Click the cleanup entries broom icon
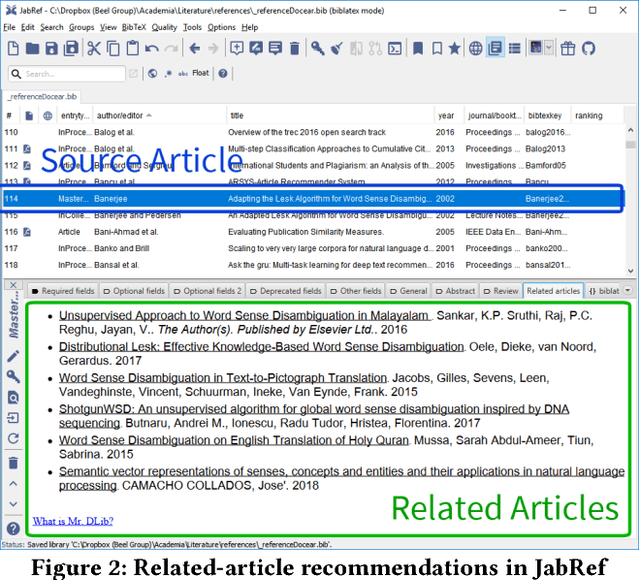This screenshot has width=640, height=580. point(336,49)
